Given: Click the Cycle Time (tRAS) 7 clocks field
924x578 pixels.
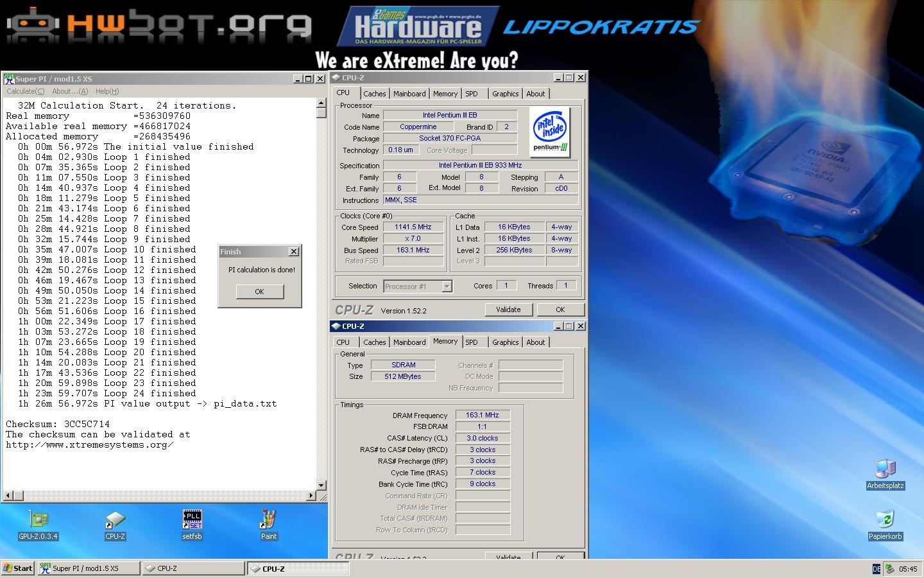Looking at the screenshot, I should (x=483, y=472).
